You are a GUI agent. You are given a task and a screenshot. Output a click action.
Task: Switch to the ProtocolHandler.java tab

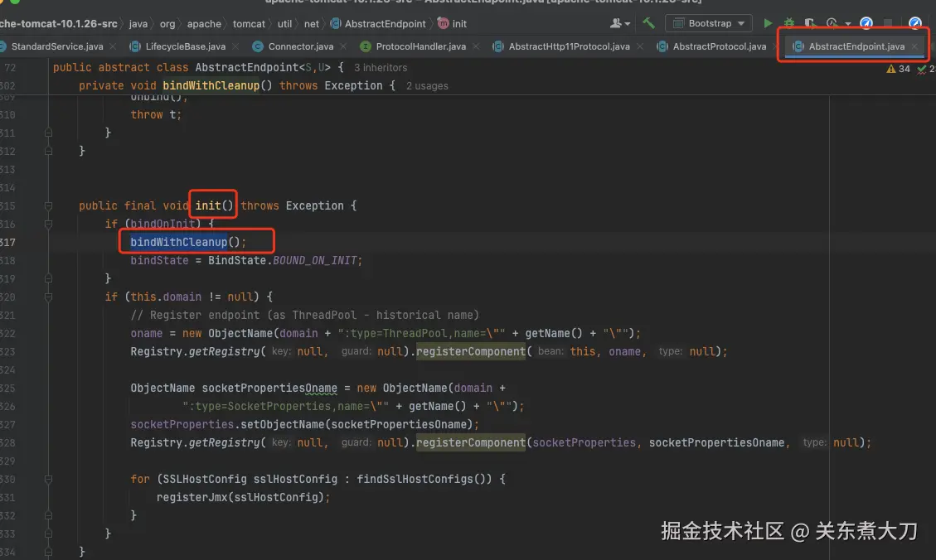(x=420, y=46)
